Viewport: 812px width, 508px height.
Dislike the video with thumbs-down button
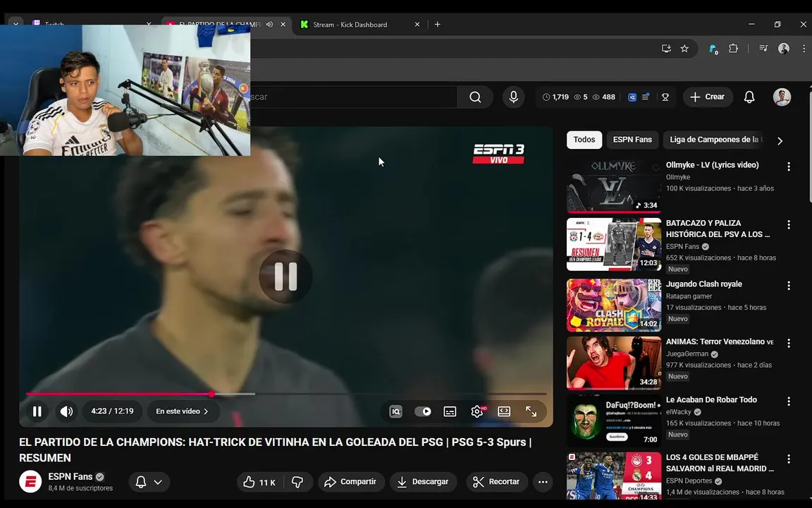click(x=297, y=482)
